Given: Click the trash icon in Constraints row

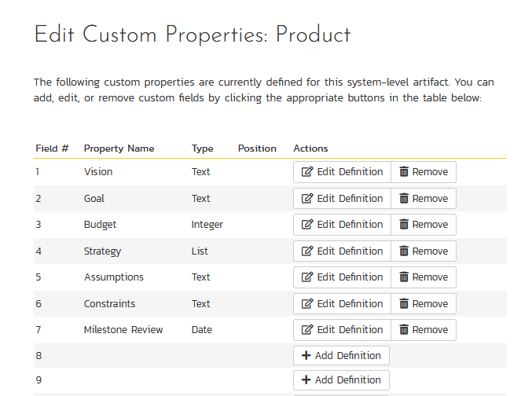Looking at the screenshot, I should click(404, 304).
